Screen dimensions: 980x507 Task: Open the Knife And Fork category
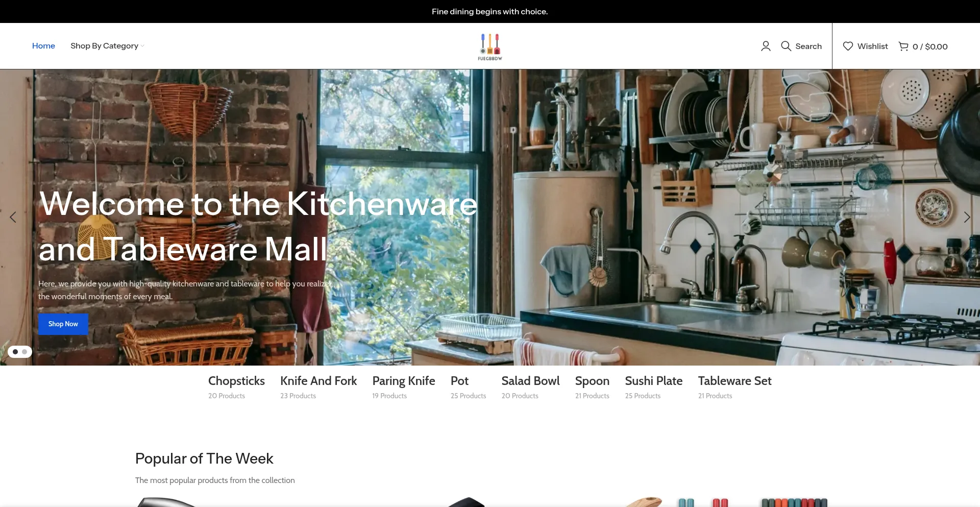tap(318, 381)
